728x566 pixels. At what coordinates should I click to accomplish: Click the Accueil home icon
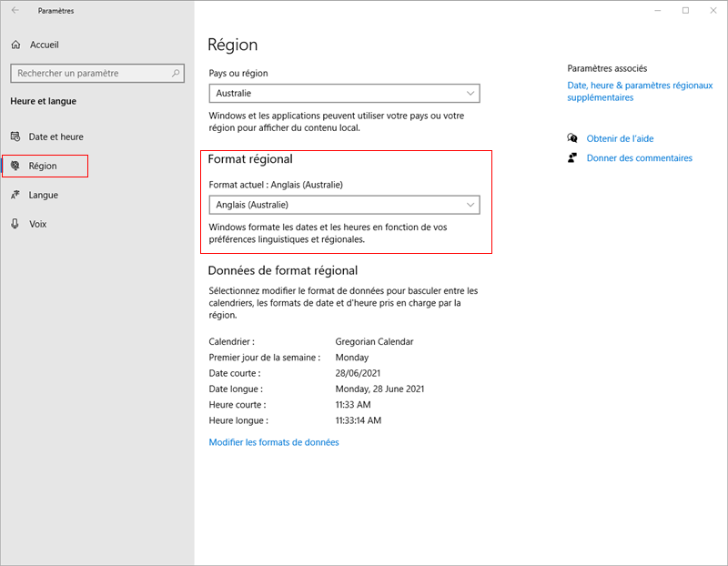click(x=15, y=45)
